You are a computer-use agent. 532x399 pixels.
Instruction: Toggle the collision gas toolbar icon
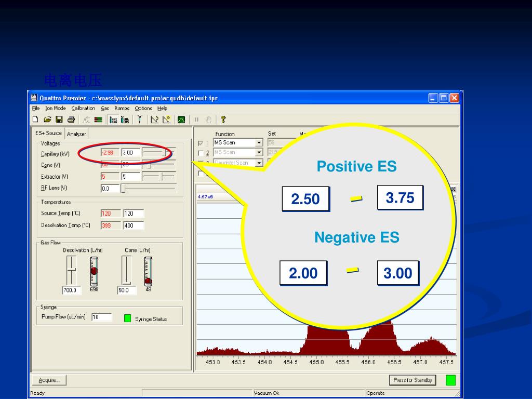125,119
